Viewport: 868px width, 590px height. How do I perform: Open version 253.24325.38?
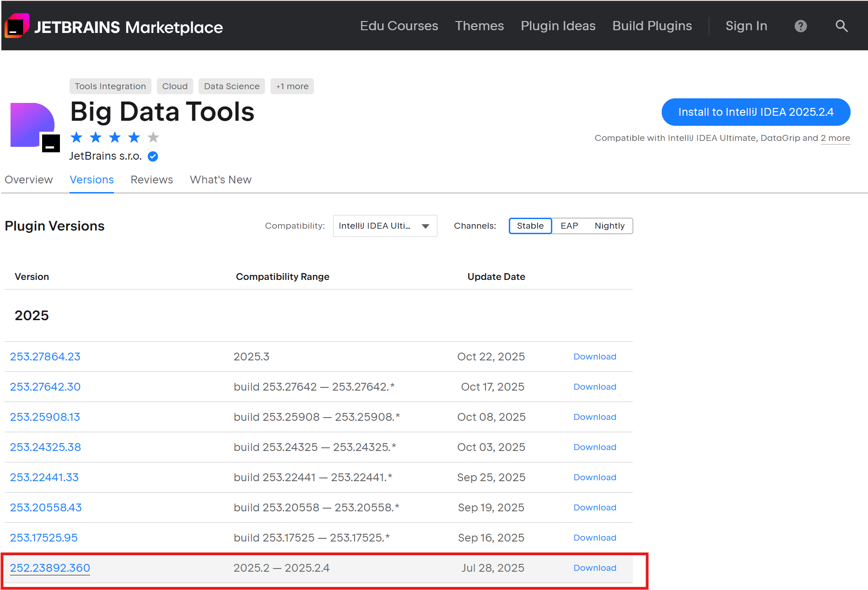45,447
